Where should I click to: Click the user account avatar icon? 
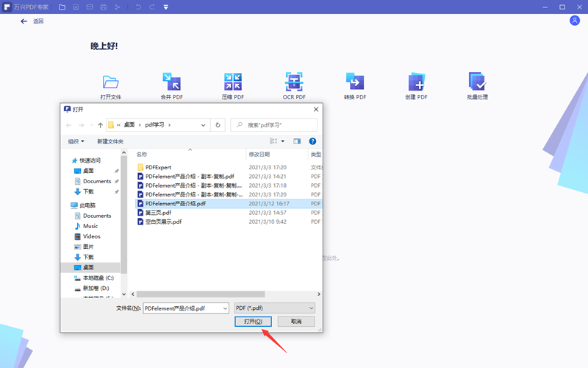[575, 21]
